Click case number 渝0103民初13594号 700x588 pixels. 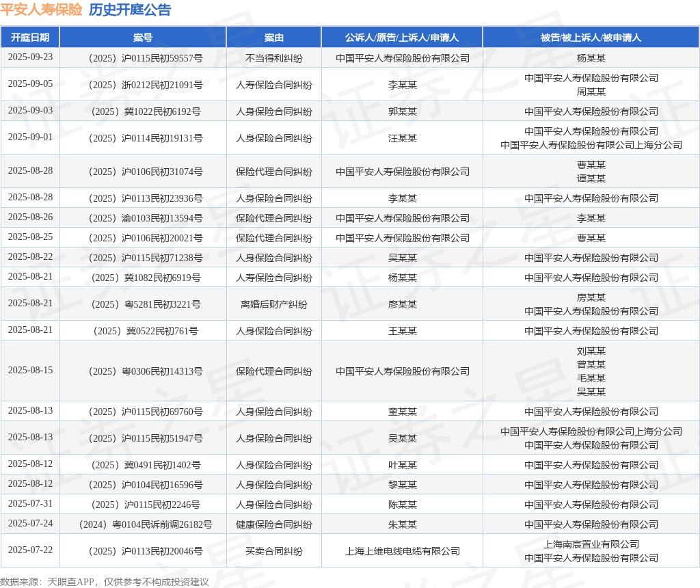click(x=146, y=218)
